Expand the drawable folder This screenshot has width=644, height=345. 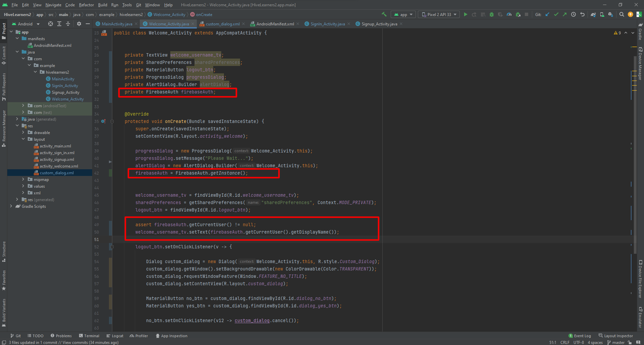23,133
